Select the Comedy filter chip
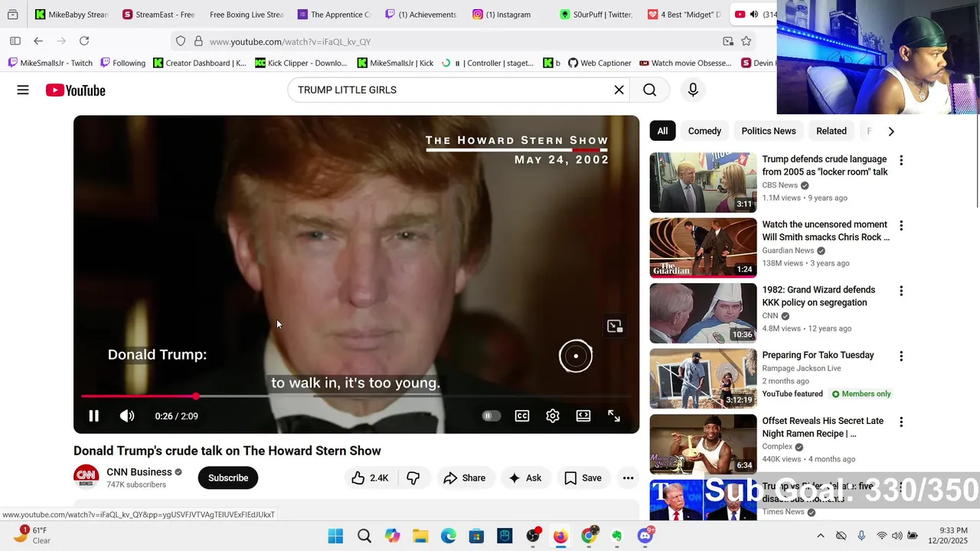This screenshot has width=980, height=551. (x=704, y=131)
